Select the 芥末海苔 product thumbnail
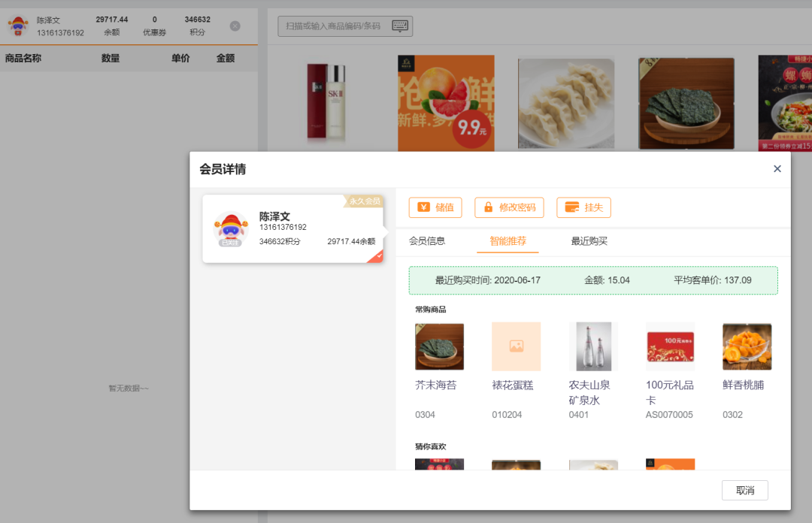 click(x=439, y=346)
